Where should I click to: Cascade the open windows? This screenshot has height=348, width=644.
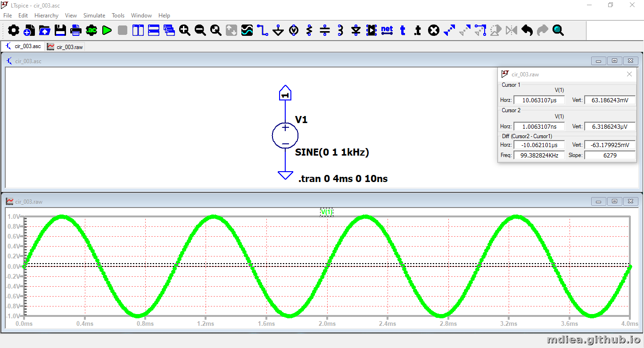tap(169, 31)
